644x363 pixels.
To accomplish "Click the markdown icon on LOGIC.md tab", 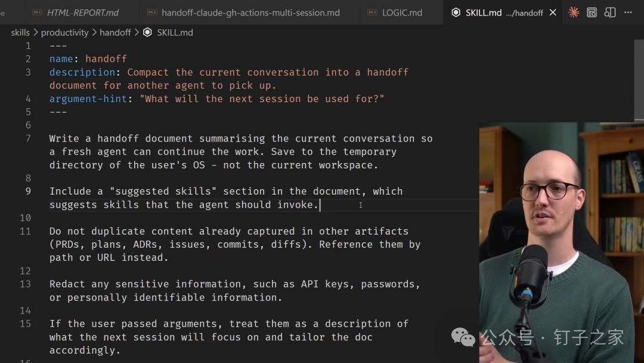I will [373, 13].
